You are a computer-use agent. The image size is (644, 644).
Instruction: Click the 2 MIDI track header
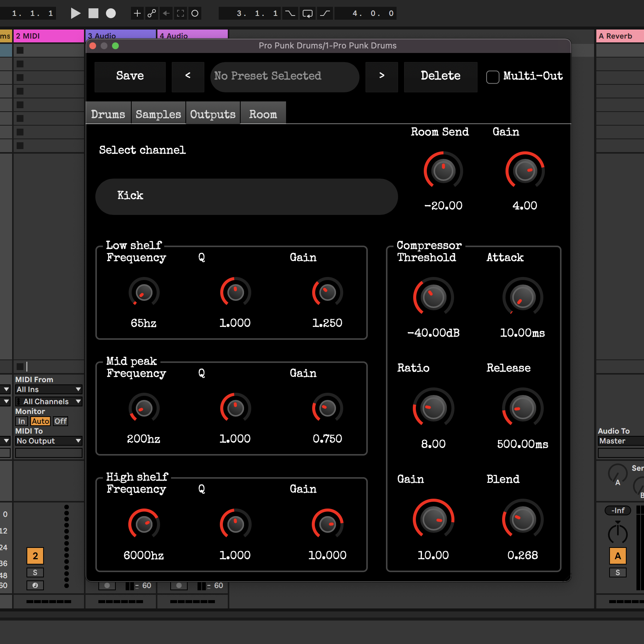pyautogui.click(x=49, y=36)
